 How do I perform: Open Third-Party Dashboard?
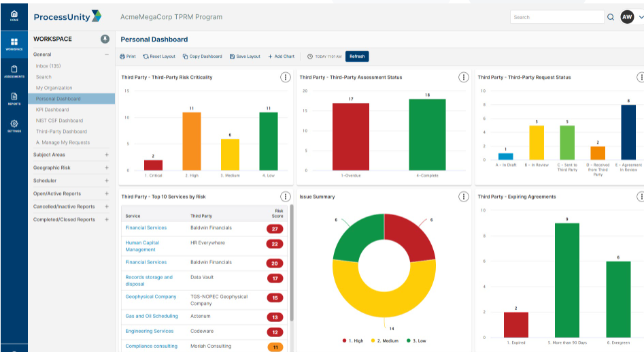61,131
